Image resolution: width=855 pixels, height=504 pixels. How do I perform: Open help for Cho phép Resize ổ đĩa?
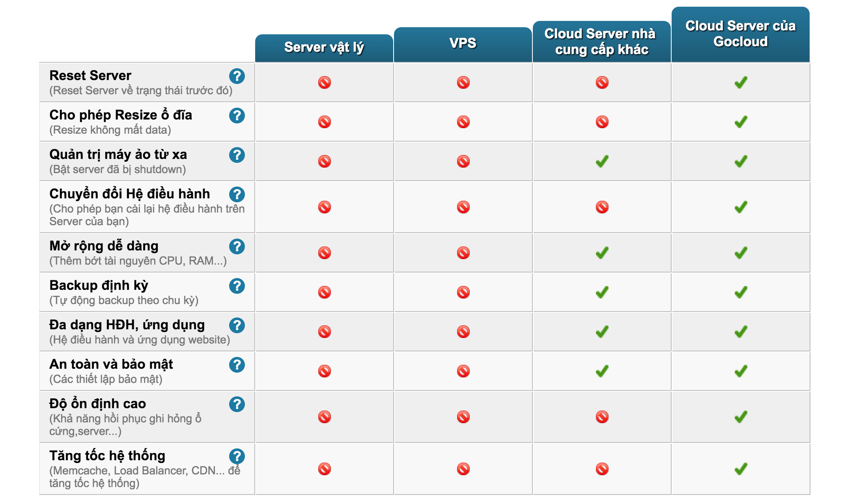(237, 116)
